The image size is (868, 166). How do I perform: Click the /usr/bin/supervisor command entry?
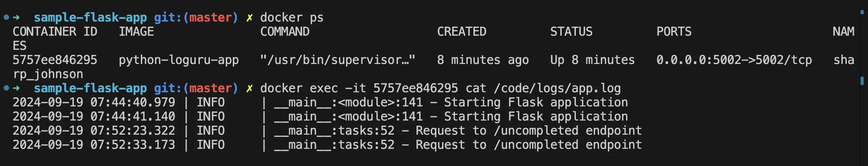(338, 60)
